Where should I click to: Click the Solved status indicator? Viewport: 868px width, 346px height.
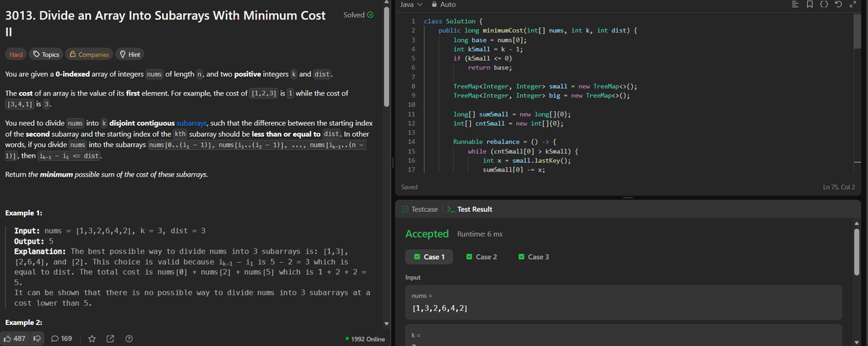(358, 14)
